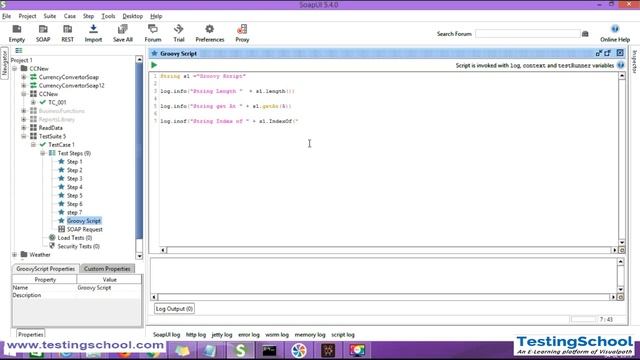
Task: Click the Properties button
Action: coord(31,334)
